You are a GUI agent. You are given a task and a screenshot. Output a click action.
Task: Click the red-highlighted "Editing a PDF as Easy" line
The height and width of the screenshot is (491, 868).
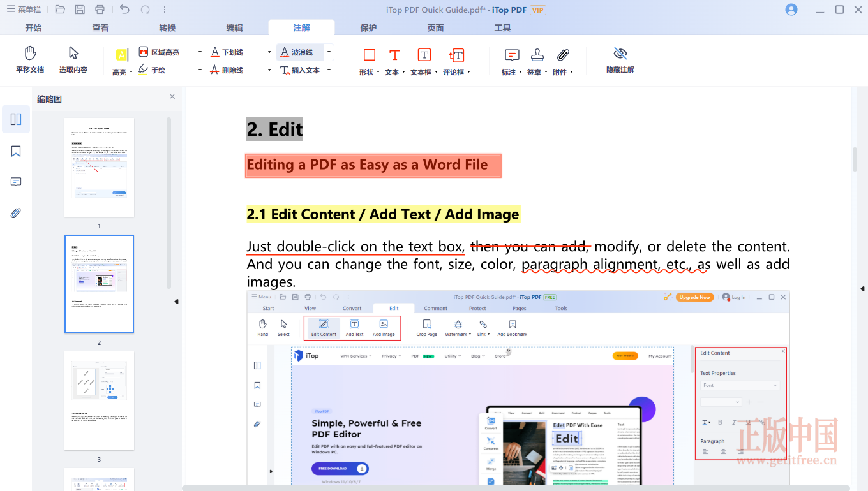tap(373, 165)
